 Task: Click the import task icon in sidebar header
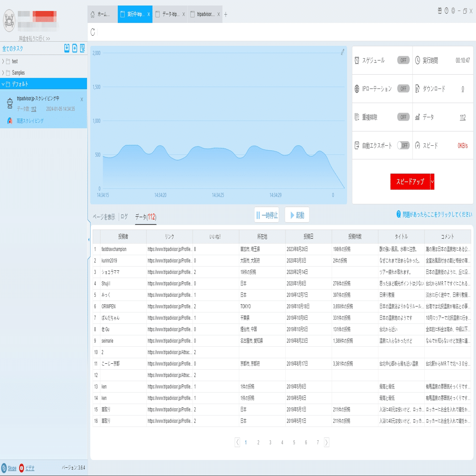click(x=67, y=48)
